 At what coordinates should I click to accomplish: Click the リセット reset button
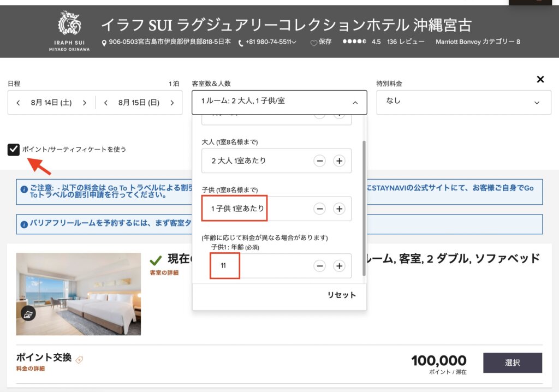tap(342, 295)
